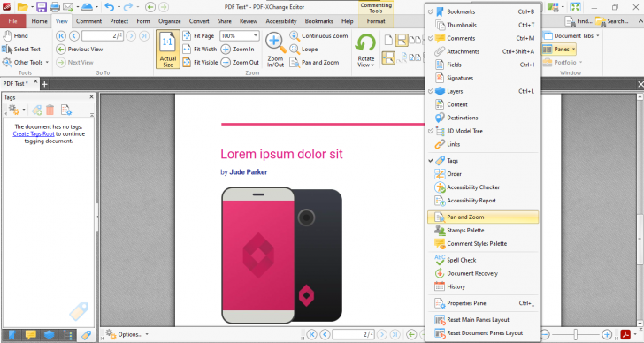Screen dimensions: 644x343
Task: Open the Loupe tool
Action: click(x=304, y=49)
